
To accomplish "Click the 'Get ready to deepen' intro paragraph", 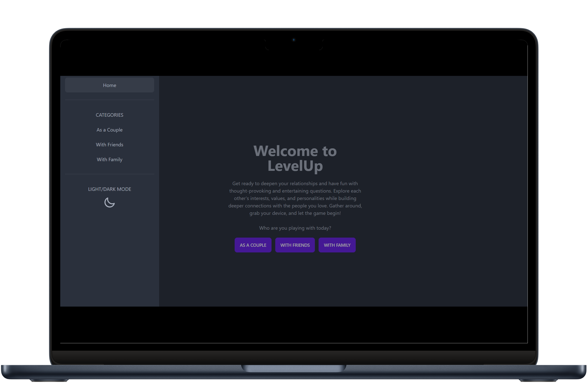I will (x=295, y=198).
